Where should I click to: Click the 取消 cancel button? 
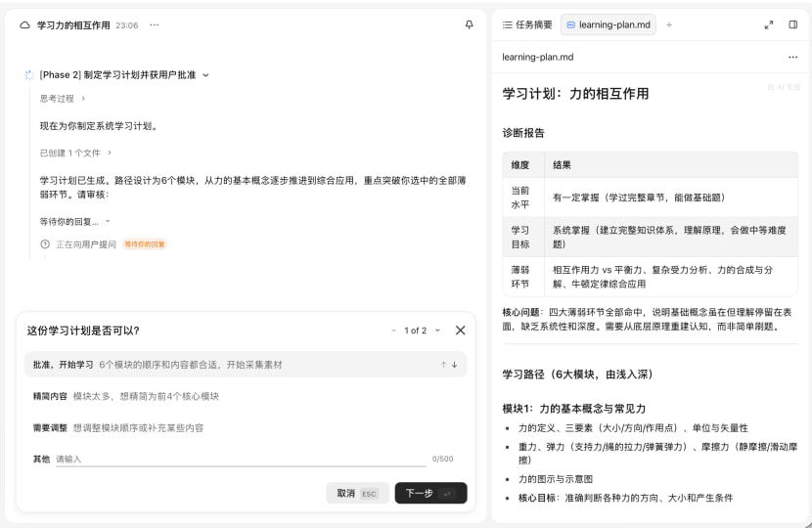point(357,494)
